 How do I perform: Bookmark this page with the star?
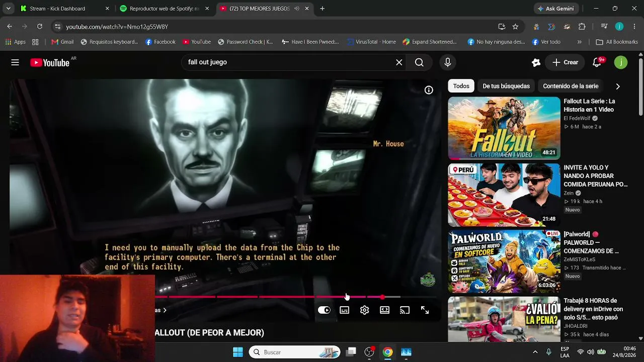515,27
